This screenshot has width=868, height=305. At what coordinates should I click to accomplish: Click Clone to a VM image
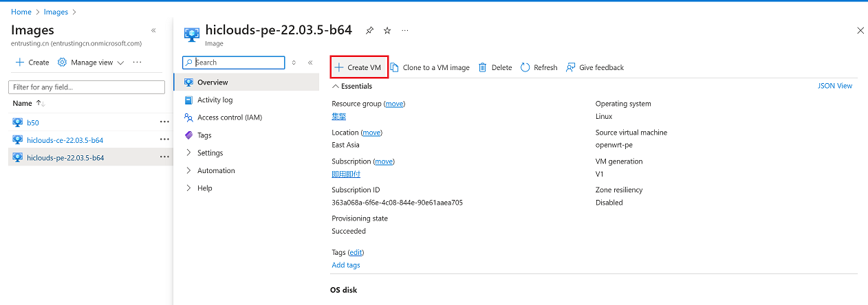tap(430, 67)
